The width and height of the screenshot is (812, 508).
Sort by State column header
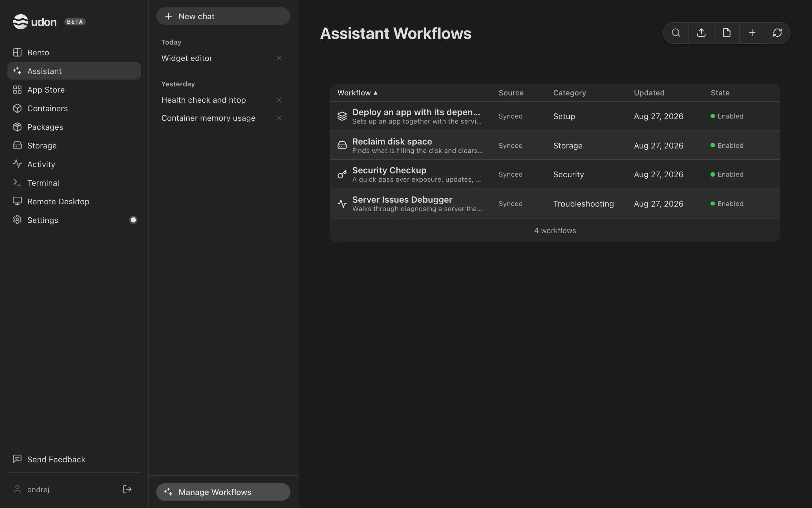pos(720,93)
